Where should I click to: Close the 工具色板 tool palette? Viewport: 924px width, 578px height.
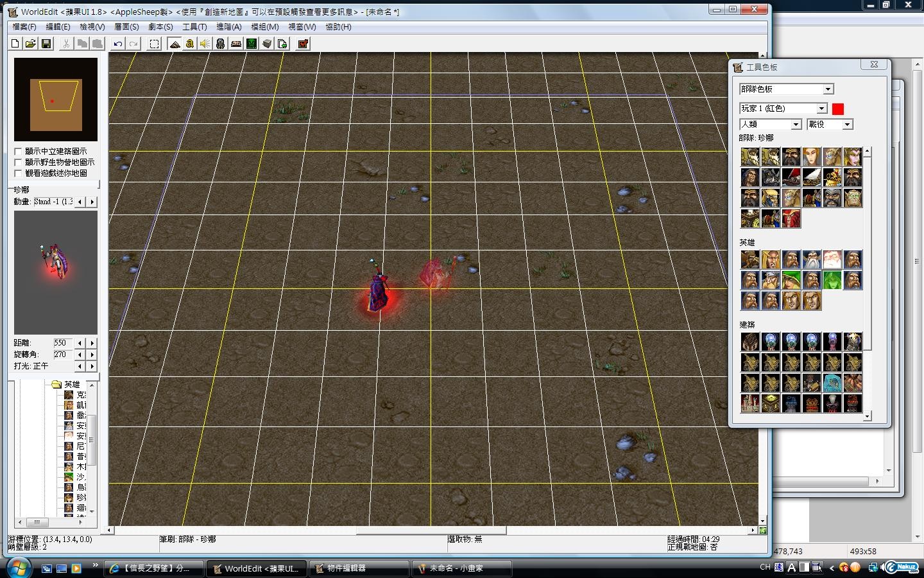(874, 64)
